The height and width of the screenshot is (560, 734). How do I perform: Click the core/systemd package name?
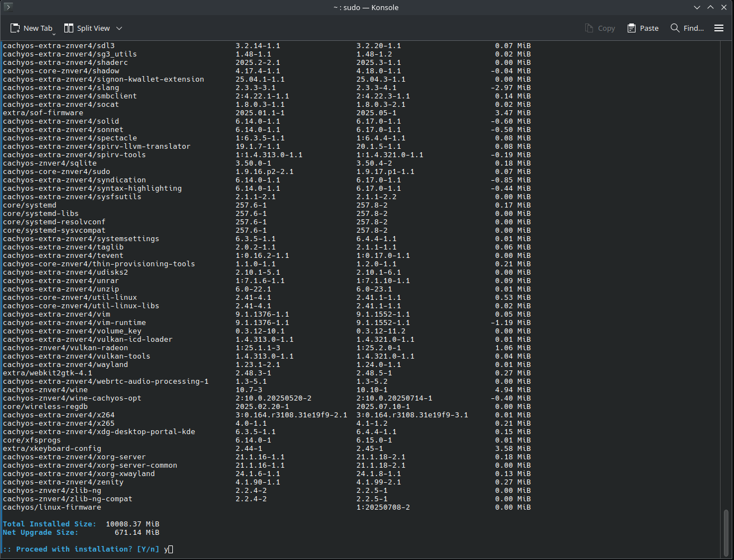click(30, 205)
